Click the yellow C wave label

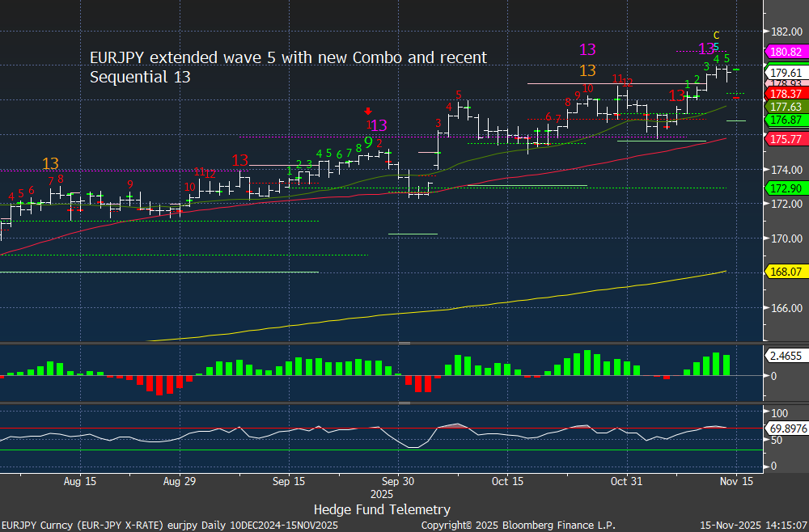click(x=716, y=35)
